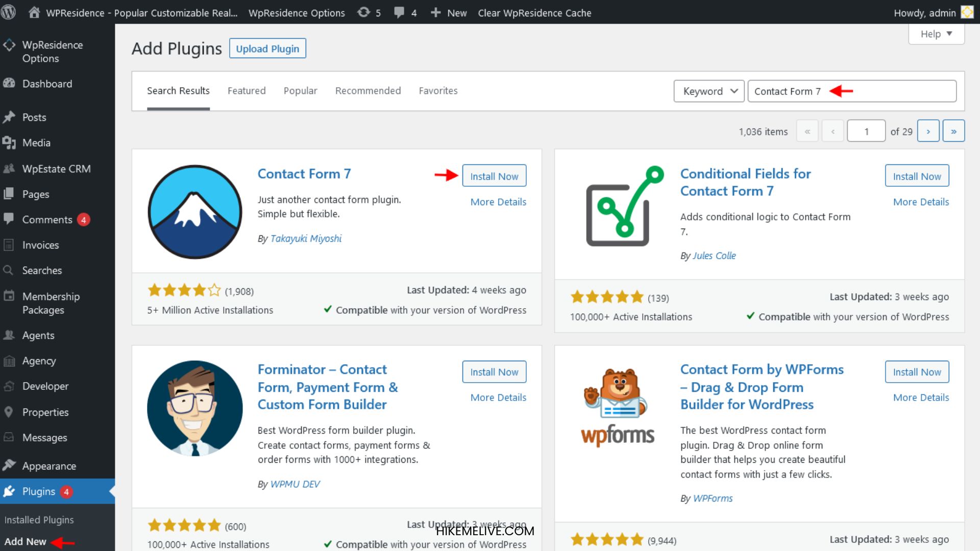Click the Plugins icon in sidebar
This screenshot has height=551, width=980.
click(x=10, y=491)
